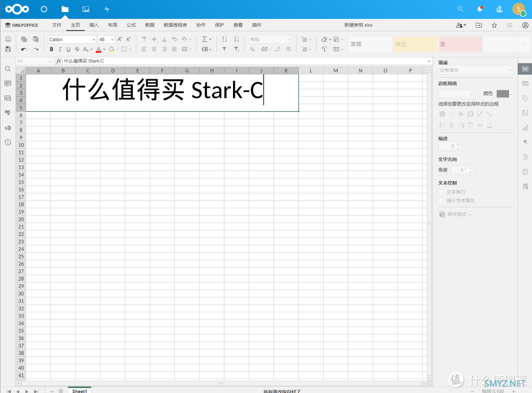The image size is (532, 393).
Task: Switch to the Formula tab
Action: tap(132, 25)
